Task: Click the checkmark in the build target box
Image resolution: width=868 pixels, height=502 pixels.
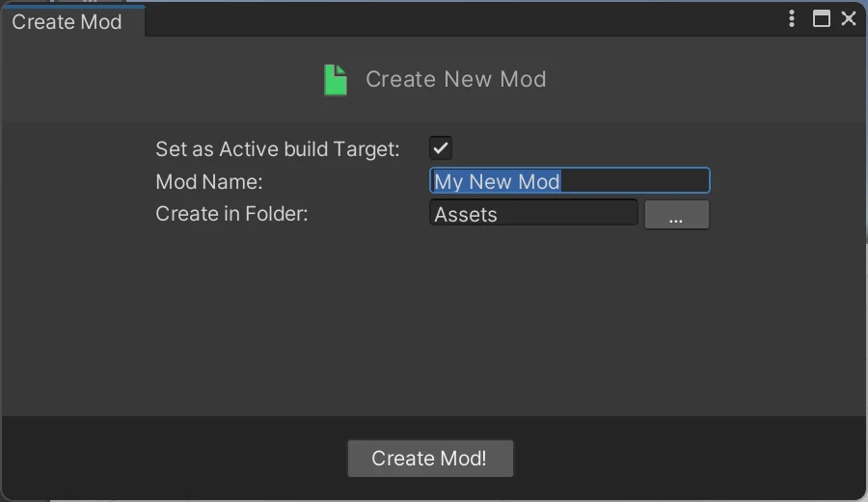Action: [x=441, y=148]
